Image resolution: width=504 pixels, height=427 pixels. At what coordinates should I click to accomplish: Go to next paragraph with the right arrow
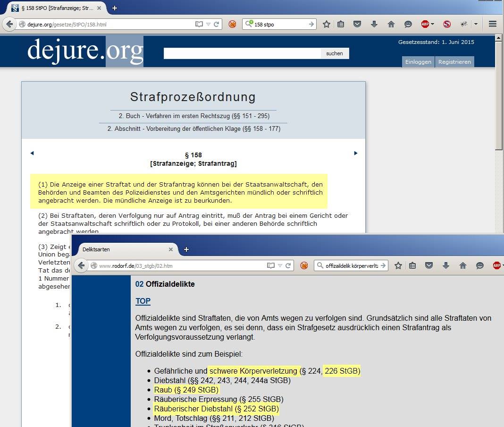[x=355, y=153]
